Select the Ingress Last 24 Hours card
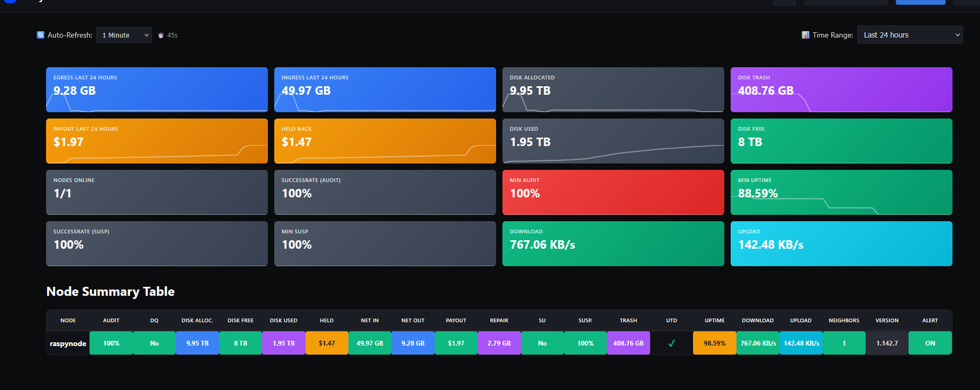Image resolution: width=980 pixels, height=390 pixels. coord(385,89)
